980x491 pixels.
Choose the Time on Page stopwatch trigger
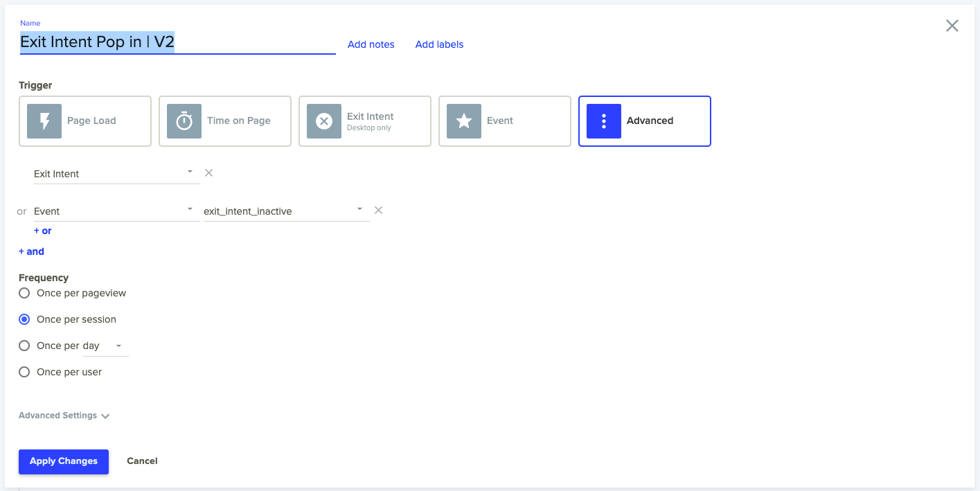point(225,121)
